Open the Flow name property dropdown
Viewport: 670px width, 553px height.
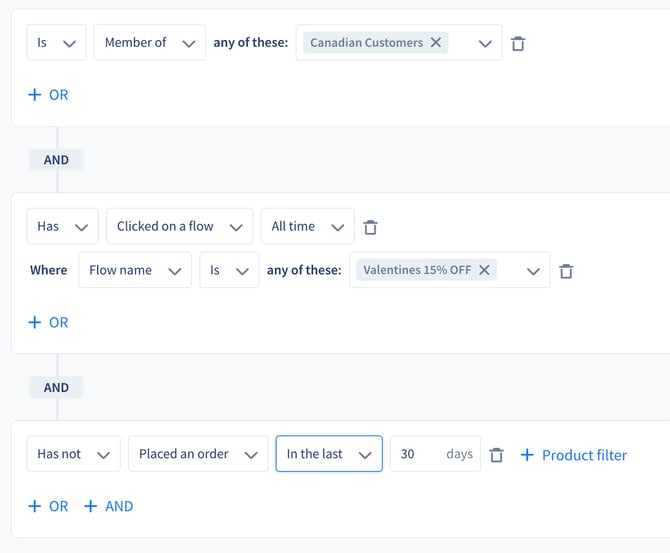coord(135,270)
